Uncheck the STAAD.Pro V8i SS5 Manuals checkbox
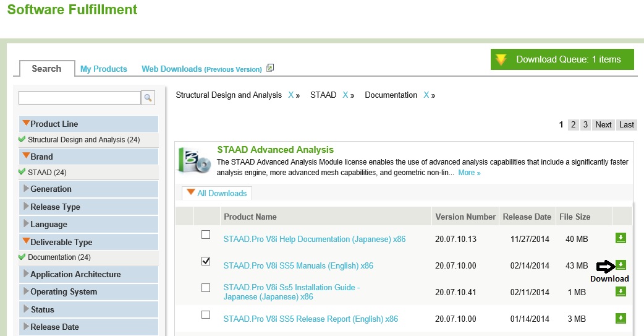644x336 pixels. pos(206,261)
